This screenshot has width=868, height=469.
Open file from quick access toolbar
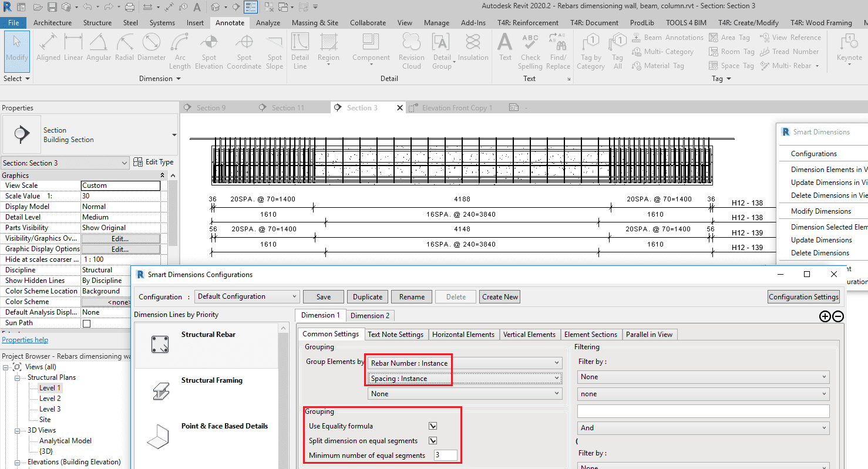point(38,7)
